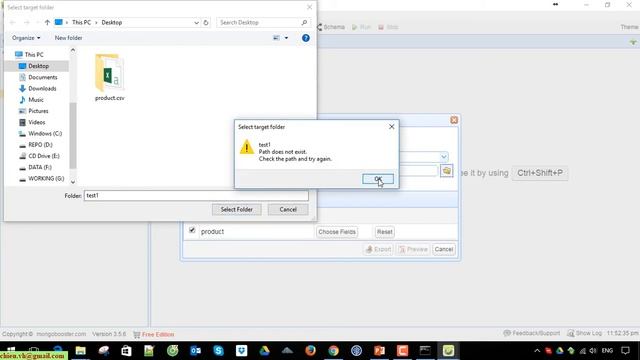Click Cancel in the export dialog

[444, 249]
